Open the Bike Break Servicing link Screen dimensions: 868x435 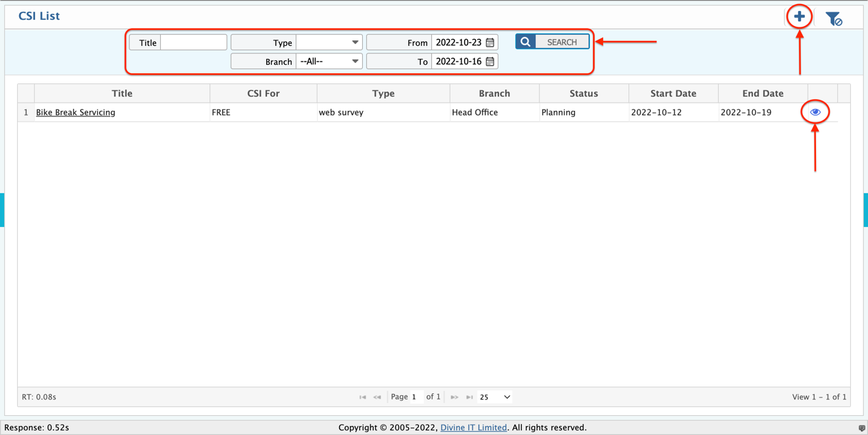(75, 111)
